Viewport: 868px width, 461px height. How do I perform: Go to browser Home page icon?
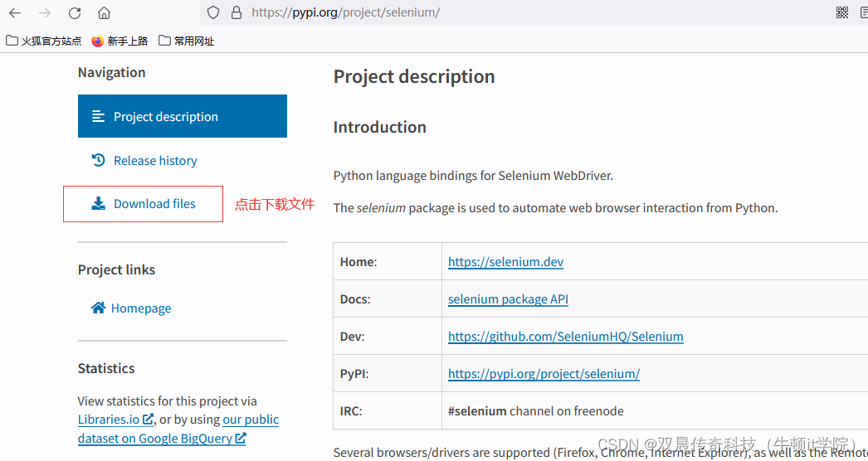point(104,12)
